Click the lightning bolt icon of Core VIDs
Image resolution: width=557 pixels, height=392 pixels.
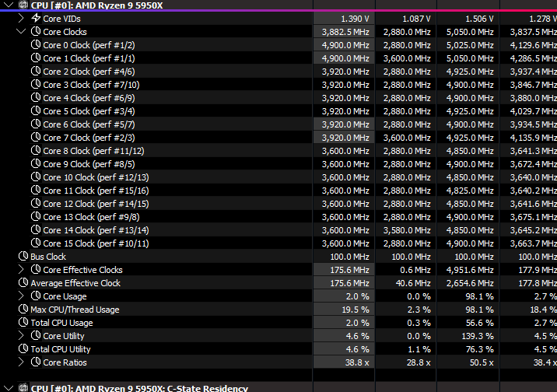(36, 18)
